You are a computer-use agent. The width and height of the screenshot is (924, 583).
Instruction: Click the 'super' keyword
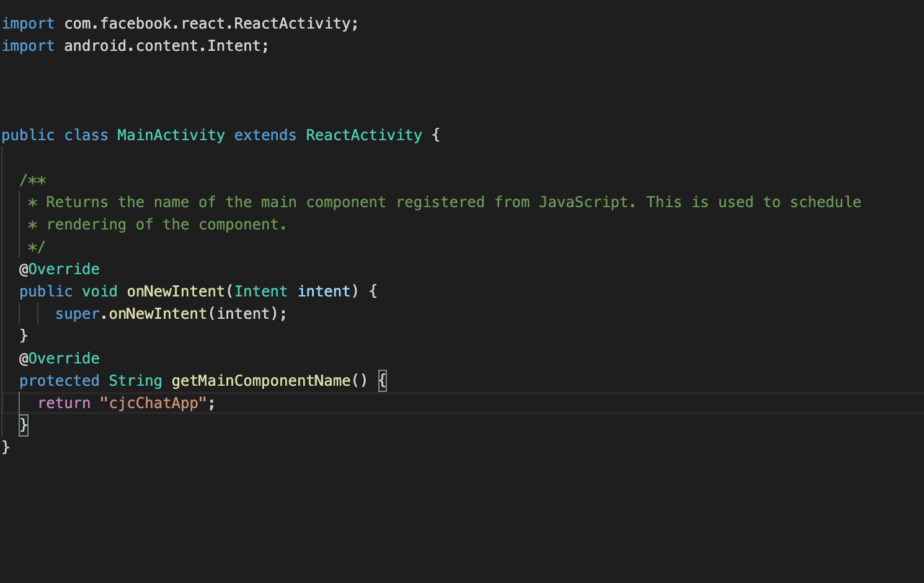click(78, 314)
